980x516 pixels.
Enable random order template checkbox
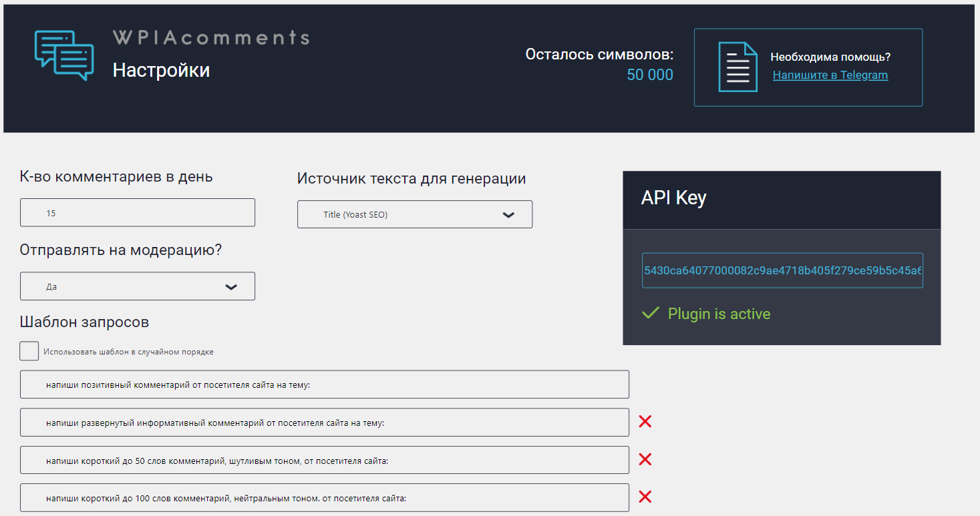click(x=29, y=351)
